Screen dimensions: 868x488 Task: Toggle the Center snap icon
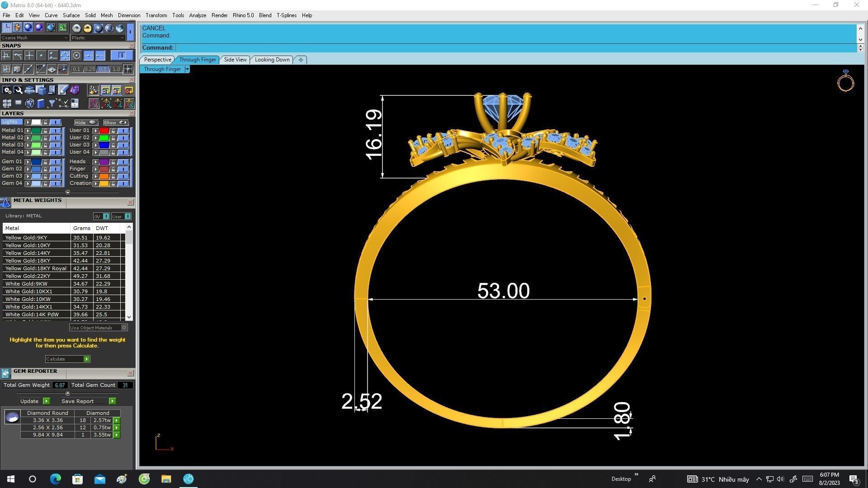[x=76, y=55]
